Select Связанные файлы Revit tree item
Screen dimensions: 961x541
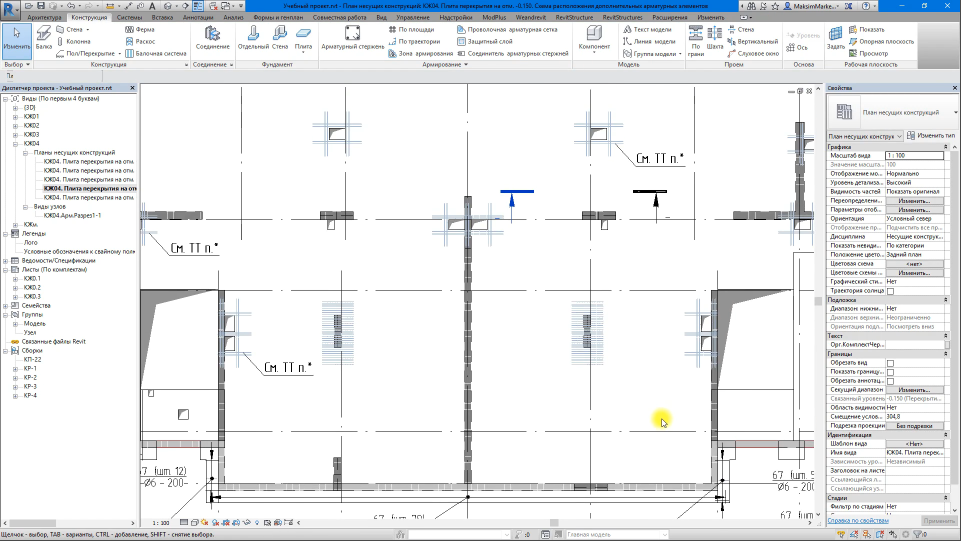click(x=54, y=342)
